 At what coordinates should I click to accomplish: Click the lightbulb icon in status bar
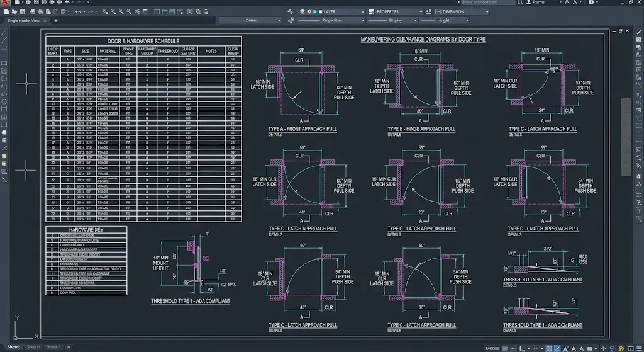612,348
